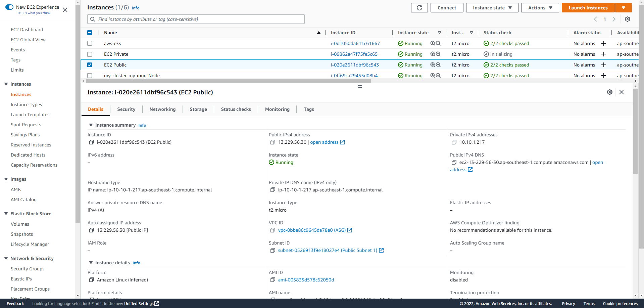Open the Status checks tab
This screenshot has height=308, width=644.
coord(236,109)
